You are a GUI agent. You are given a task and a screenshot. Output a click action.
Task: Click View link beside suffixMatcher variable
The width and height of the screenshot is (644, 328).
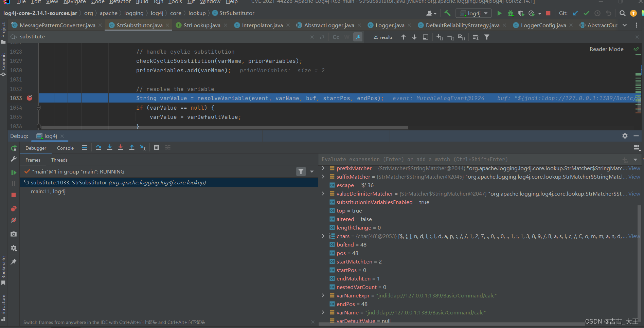pos(634,177)
